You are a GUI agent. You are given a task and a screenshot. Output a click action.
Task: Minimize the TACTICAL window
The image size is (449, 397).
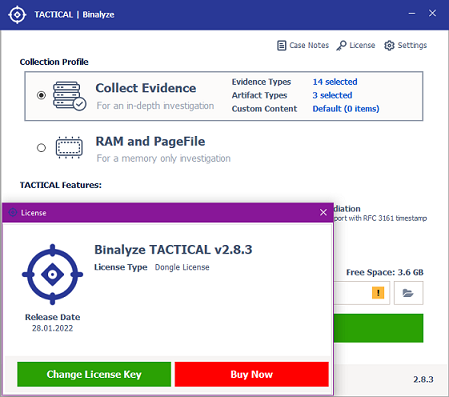point(412,14)
